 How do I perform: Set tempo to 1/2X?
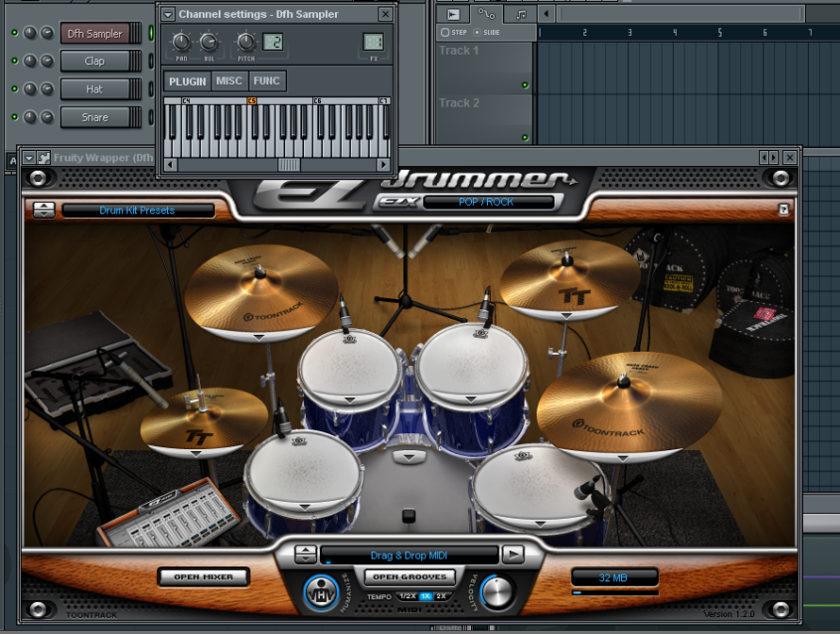pos(408,596)
